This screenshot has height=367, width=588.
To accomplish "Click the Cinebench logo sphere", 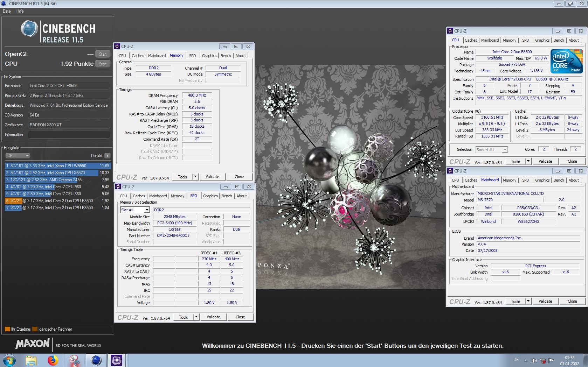I will 29,29.
